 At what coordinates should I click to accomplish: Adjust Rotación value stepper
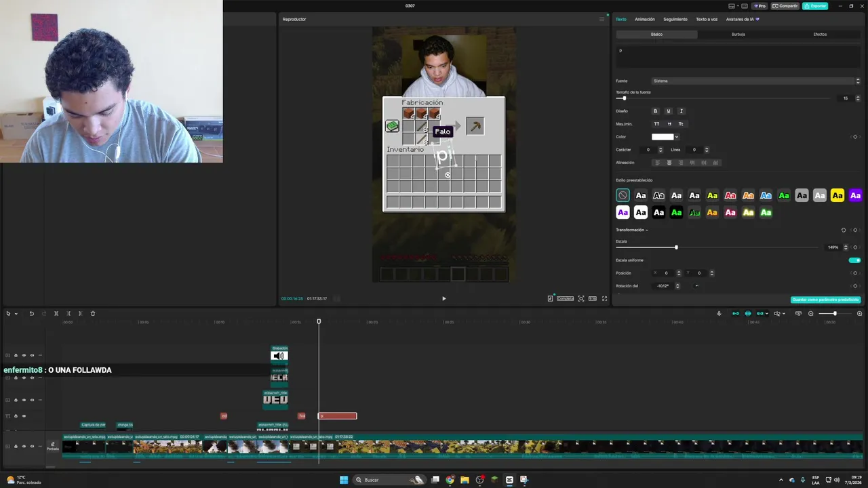coord(677,286)
